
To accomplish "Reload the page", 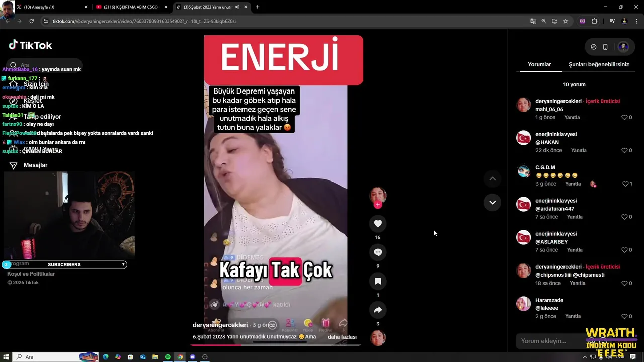I will click(31, 21).
